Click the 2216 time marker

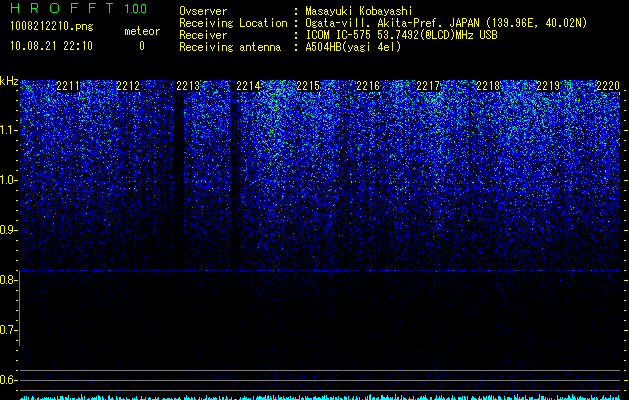point(368,86)
